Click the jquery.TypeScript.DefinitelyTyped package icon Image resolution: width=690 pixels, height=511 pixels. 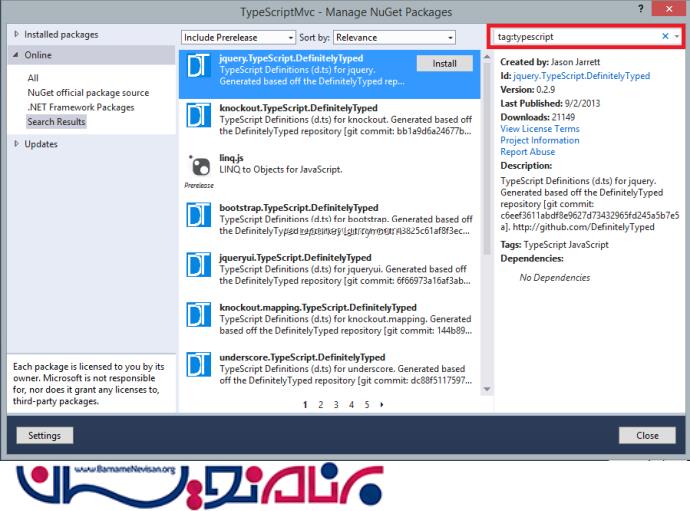click(x=198, y=66)
